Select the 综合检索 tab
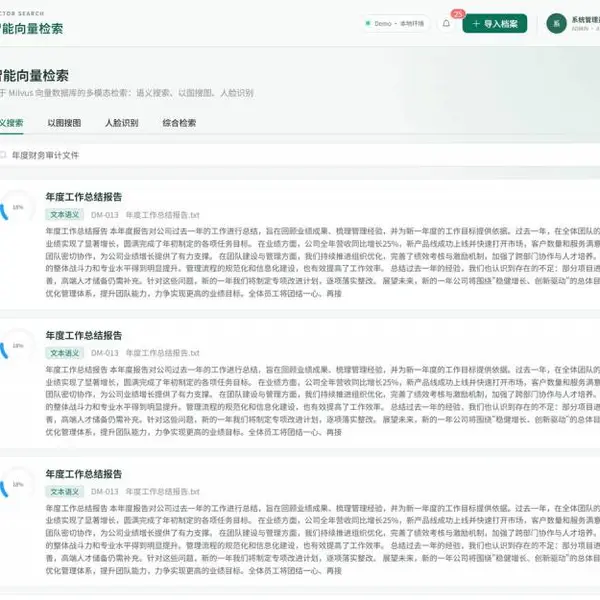The width and height of the screenshot is (600, 600). [179, 123]
